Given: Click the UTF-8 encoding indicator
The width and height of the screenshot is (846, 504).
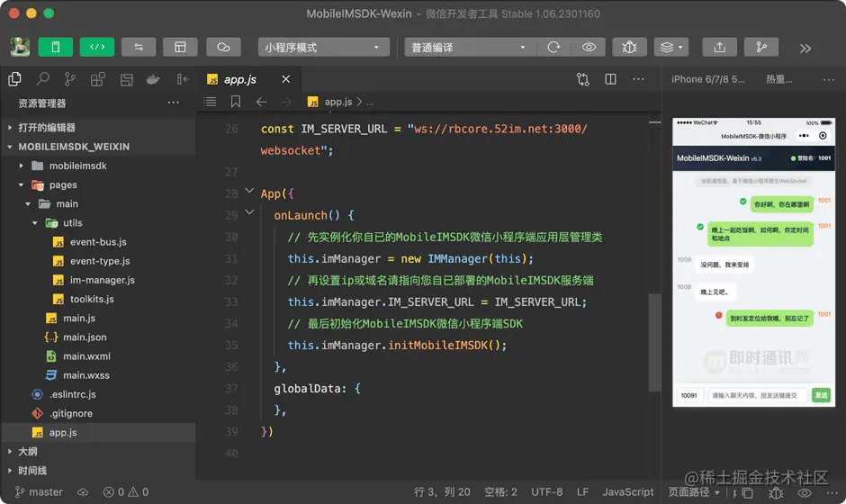Looking at the screenshot, I should point(546,492).
